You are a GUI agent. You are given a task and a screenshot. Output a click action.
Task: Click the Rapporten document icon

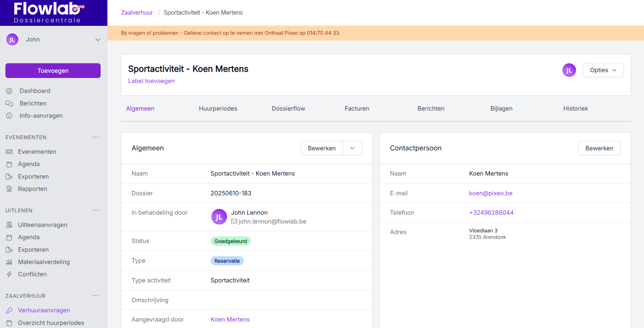9,189
